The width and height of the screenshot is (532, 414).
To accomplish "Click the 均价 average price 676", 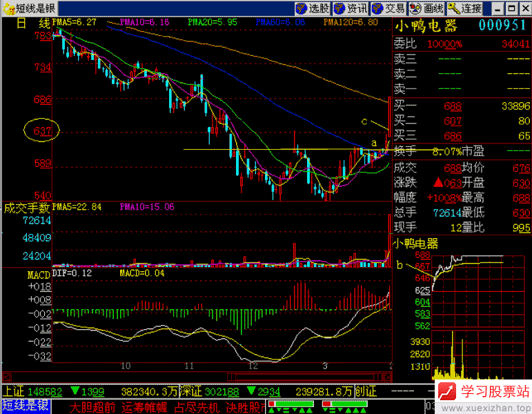I will pos(522,168).
